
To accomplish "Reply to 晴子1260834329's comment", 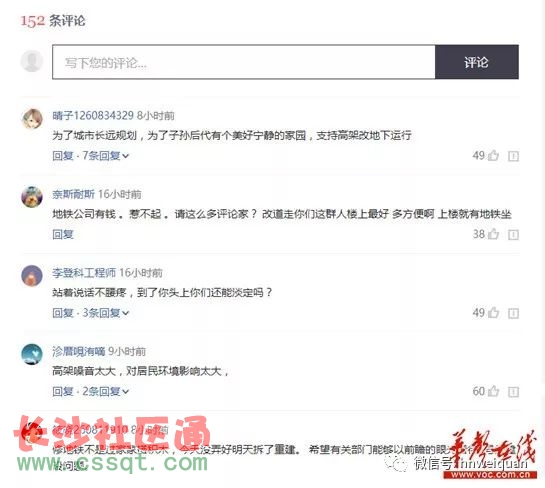I will point(63,156).
